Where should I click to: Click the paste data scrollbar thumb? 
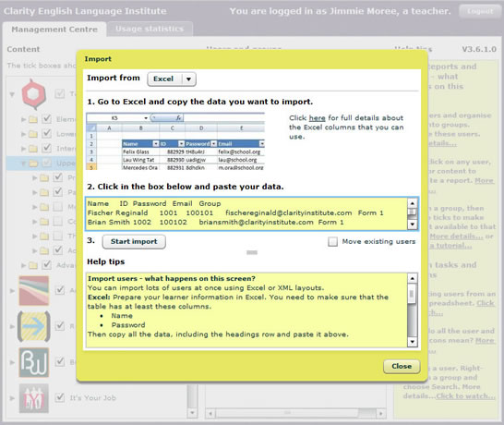pos(412,212)
